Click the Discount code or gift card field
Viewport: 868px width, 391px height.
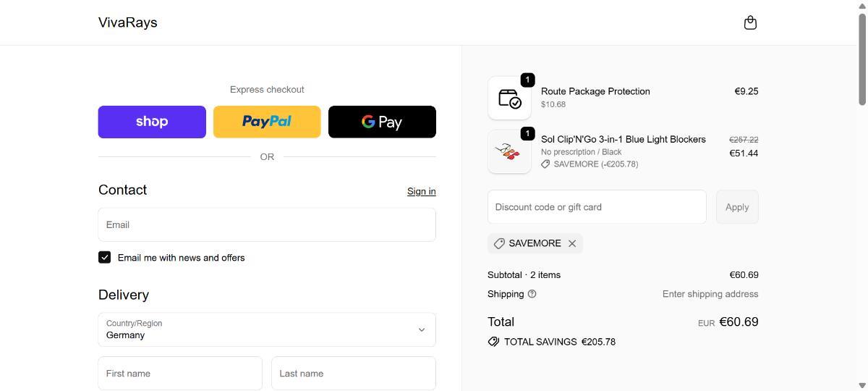pos(597,207)
